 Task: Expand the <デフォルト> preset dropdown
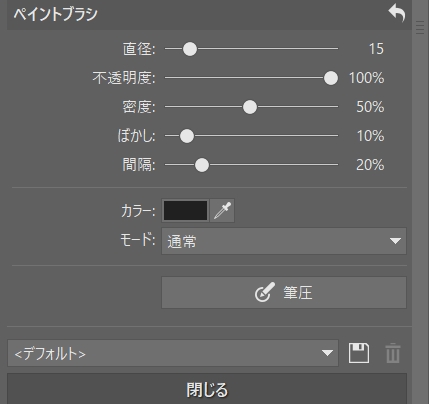[x=173, y=353]
